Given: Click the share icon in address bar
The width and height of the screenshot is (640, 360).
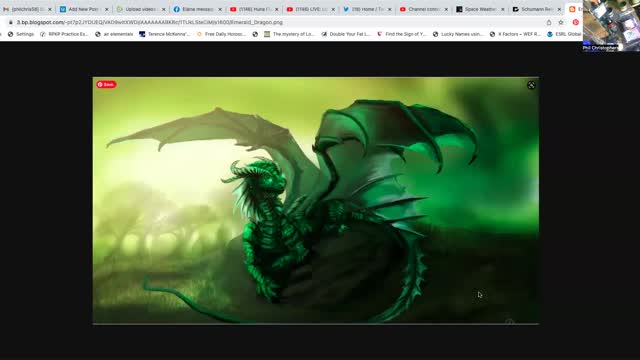Looking at the screenshot, I should click(x=549, y=22).
